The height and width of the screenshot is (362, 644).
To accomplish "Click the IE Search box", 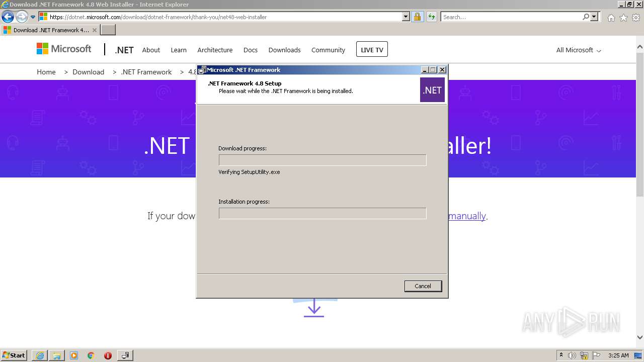I will click(511, 17).
